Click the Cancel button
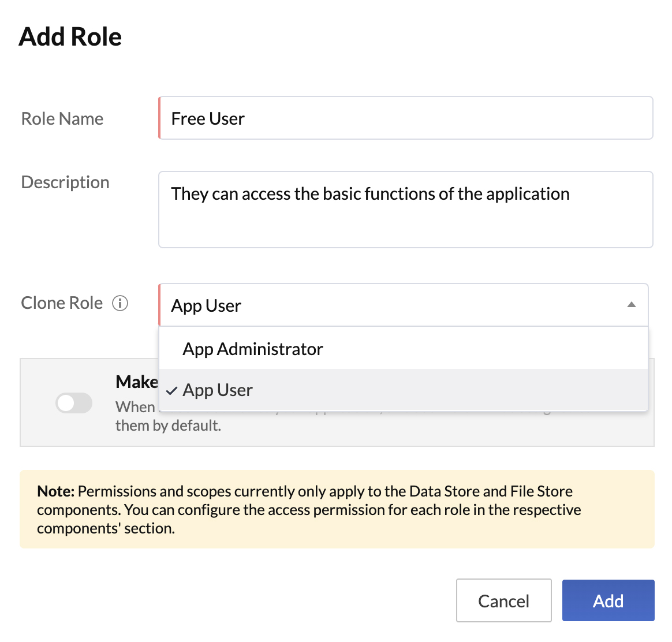Image resolution: width=672 pixels, height=642 pixels. pos(503,600)
